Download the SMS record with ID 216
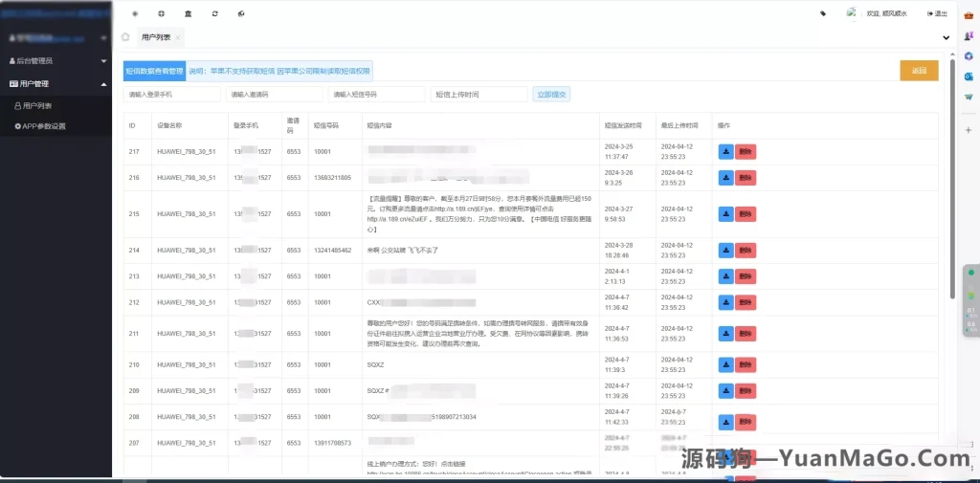 (x=725, y=178)
